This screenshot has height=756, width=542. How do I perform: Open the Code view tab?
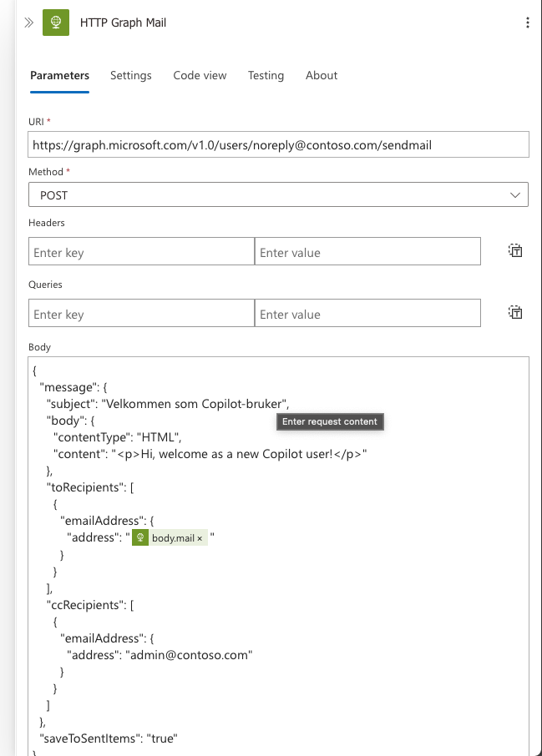point(200,75)
